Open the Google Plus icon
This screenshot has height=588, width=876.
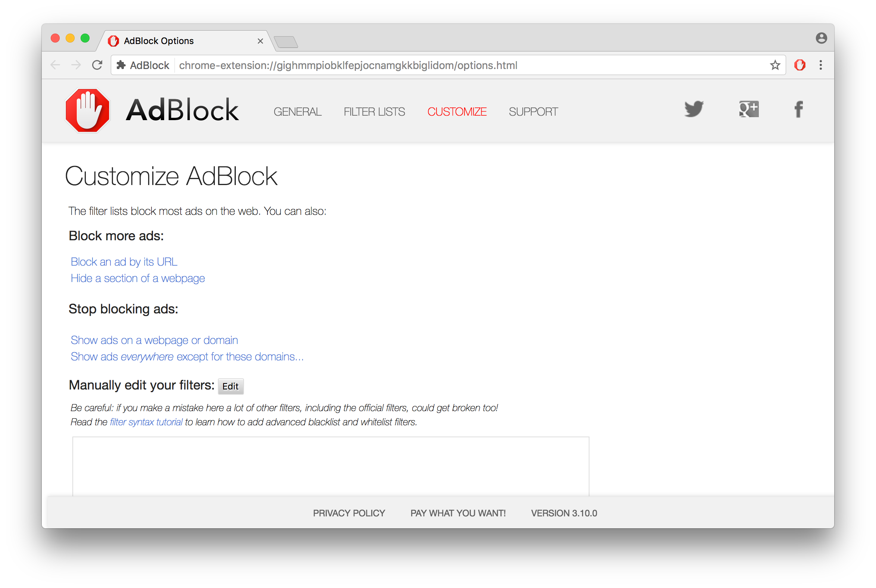(x=748, y=109)
